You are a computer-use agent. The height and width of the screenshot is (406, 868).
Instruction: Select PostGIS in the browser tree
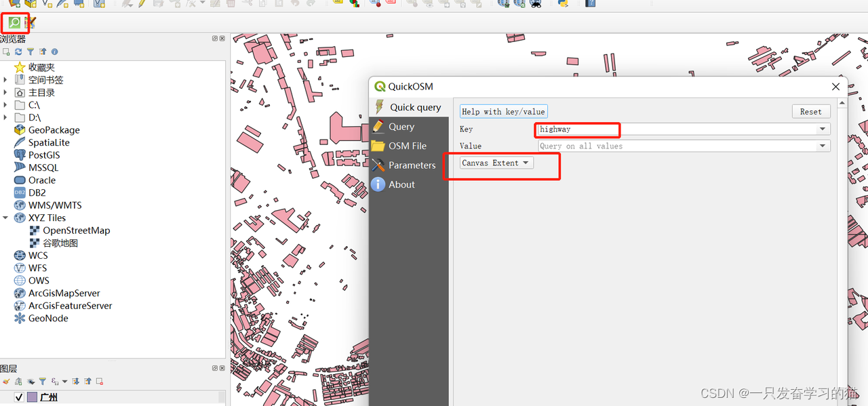44,155
